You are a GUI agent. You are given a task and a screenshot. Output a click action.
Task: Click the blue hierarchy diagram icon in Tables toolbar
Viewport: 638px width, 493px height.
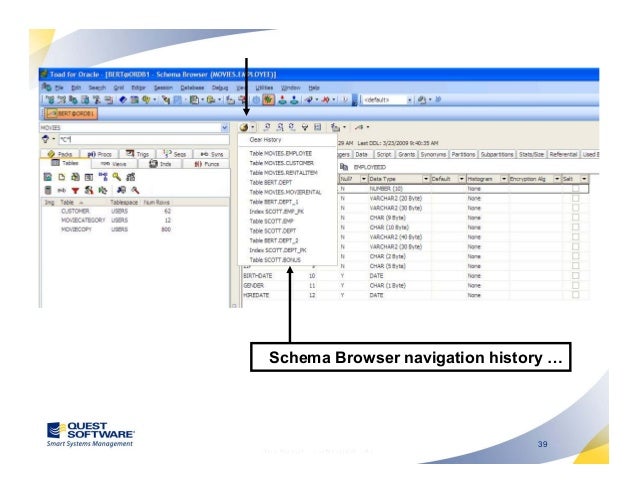[x=103, y=177]
